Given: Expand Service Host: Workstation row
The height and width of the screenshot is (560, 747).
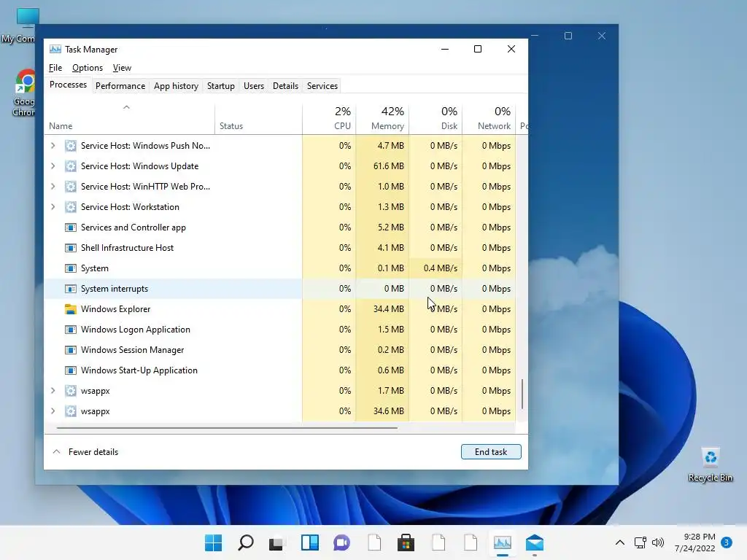Looking at the screenshot, I should [x=53, y=207].
